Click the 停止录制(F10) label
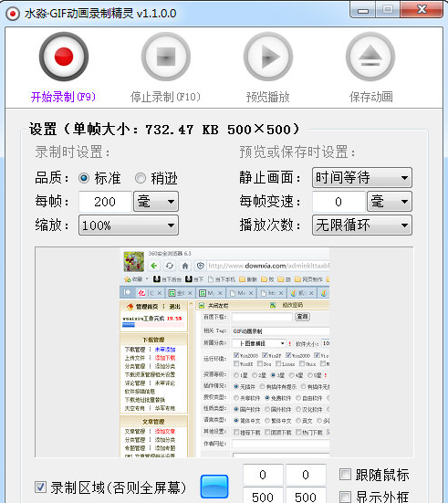Viewport: 448px width, 503px height. click(x=165, y=97)
